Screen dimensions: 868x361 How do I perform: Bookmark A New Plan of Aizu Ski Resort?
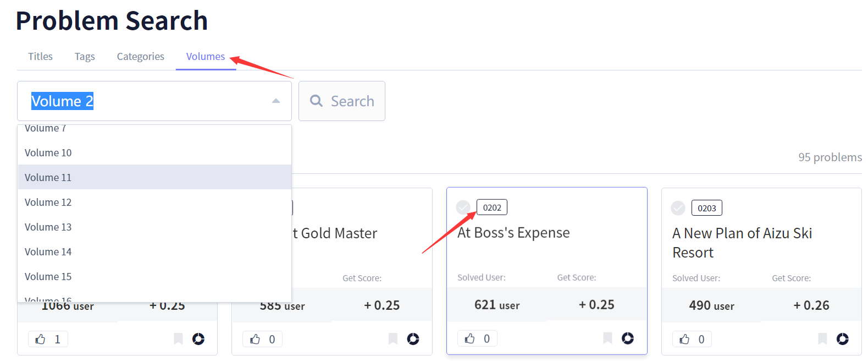(822, 338)
